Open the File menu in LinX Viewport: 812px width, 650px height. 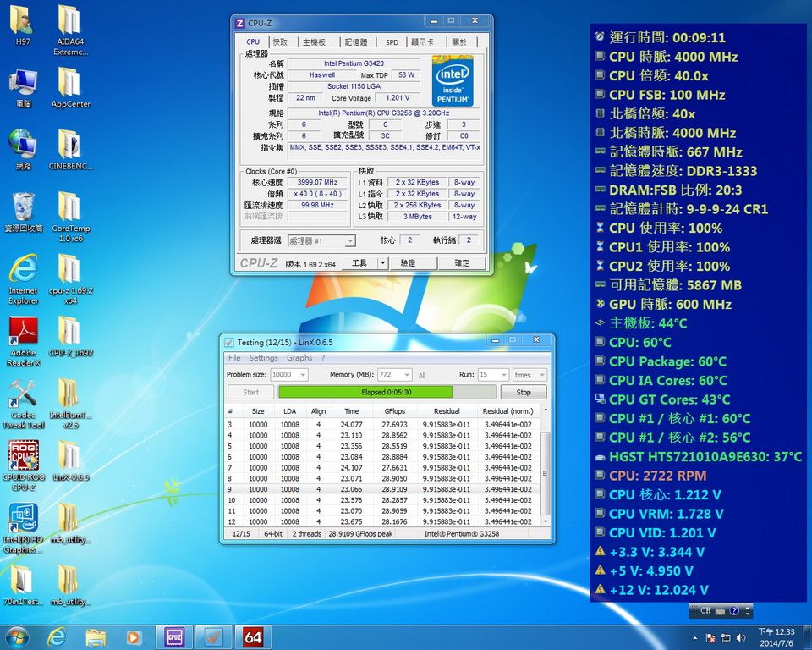click(x=234, y=358)
